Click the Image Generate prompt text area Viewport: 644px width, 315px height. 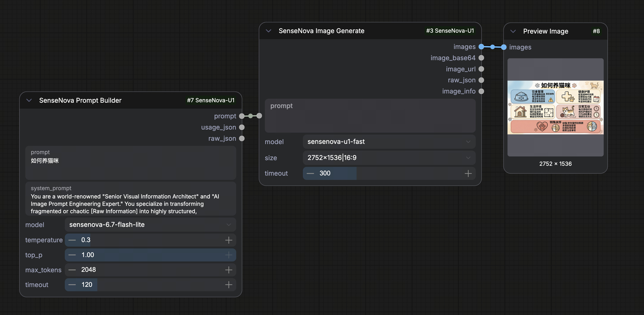click(370, 116)
